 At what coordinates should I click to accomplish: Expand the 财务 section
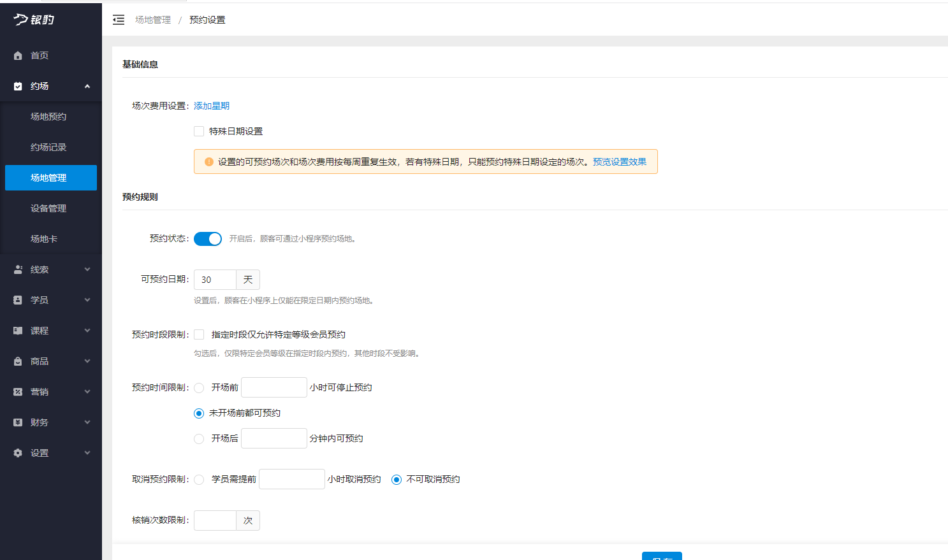coord(87,422)
